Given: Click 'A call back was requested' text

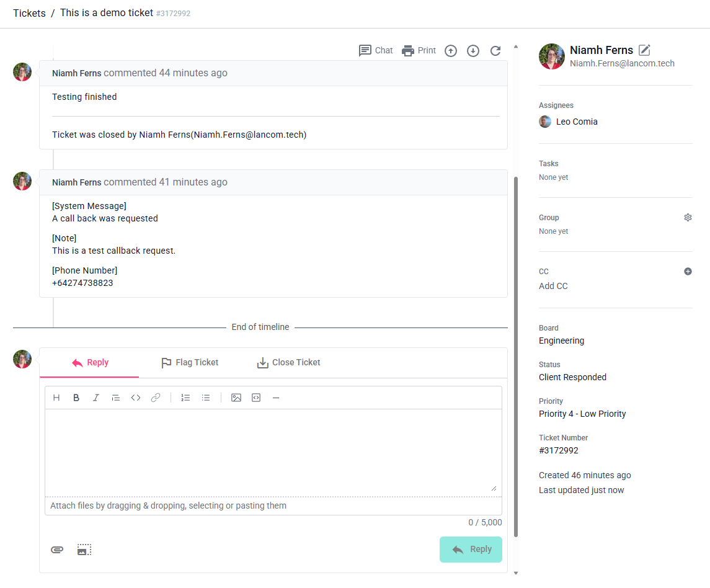Looking at the screenshot, I should click(105, 218).
